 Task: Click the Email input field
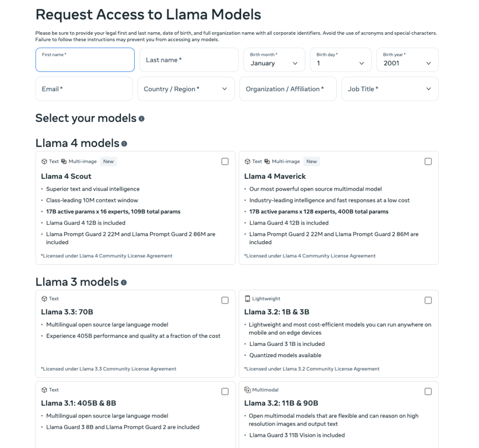tap(84, 89)
